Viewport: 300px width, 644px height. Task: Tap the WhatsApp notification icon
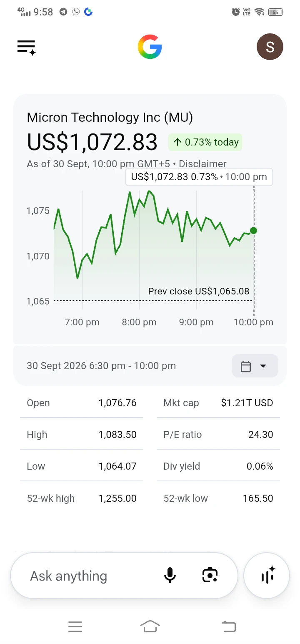[75, 12]
